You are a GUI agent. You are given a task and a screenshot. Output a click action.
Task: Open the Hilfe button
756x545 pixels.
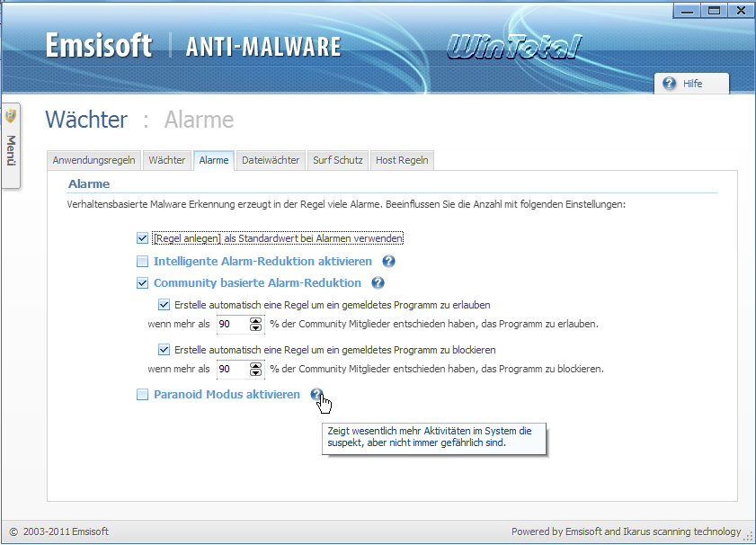point(692,84)
